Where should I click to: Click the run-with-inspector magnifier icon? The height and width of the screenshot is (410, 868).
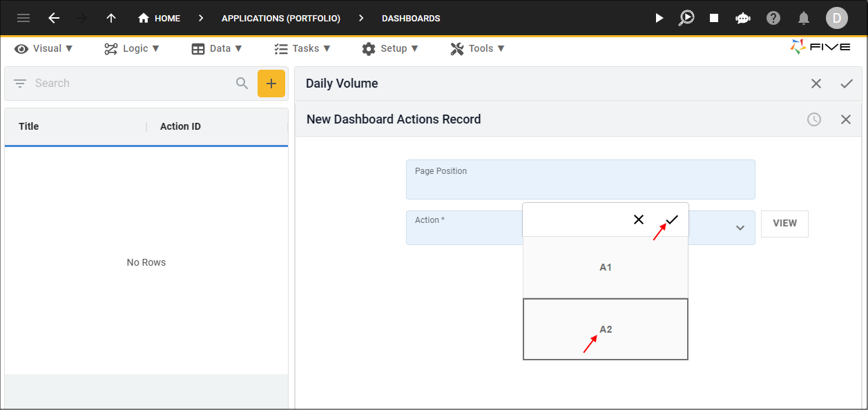click(686, 18)
